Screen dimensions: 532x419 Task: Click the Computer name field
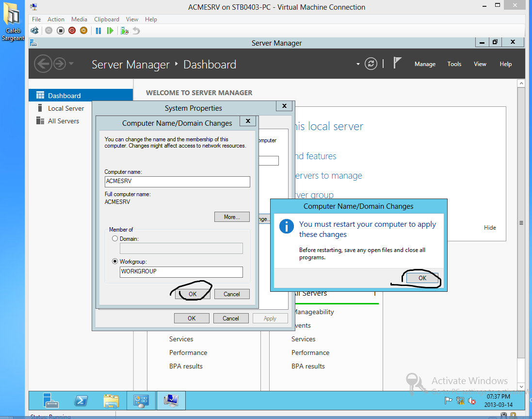177,181
